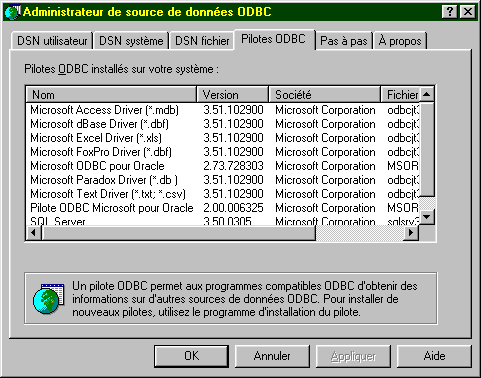Click the Aide button
This screenshot has width=481, height=378.
434,356
